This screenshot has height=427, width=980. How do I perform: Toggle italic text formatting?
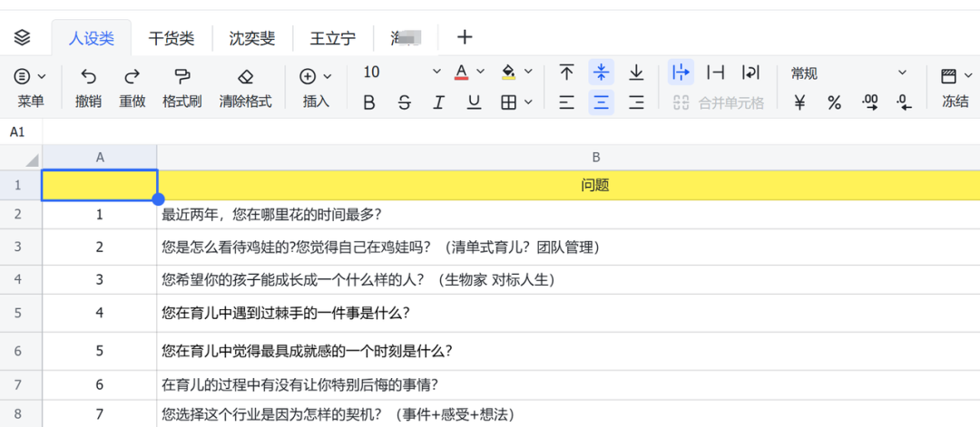(x=439, y=102)
